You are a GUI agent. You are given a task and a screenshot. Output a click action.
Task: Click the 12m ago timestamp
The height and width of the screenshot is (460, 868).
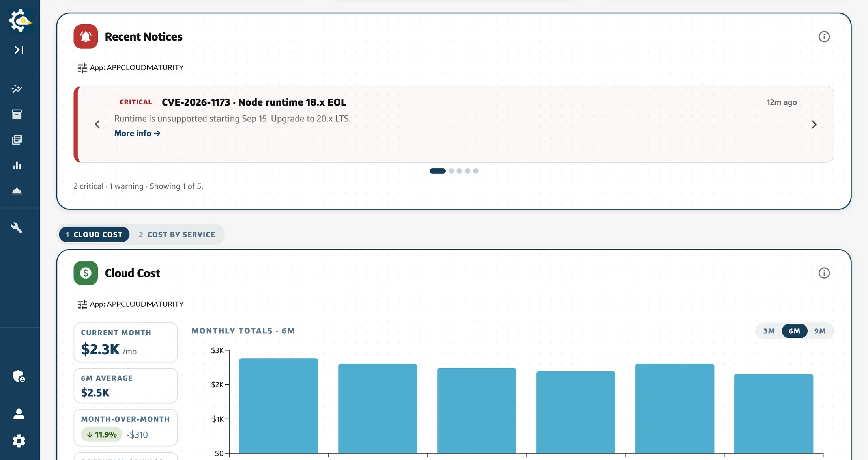click(782, 102)
